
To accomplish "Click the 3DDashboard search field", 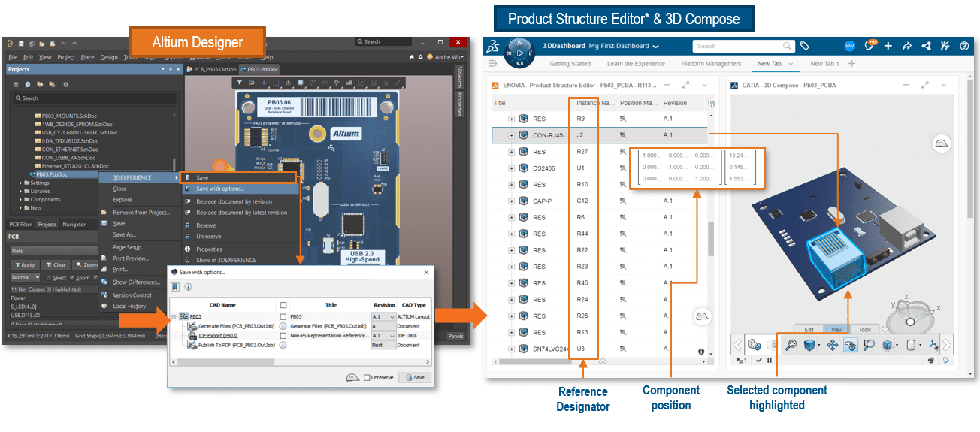I will [x=743, y=46].
